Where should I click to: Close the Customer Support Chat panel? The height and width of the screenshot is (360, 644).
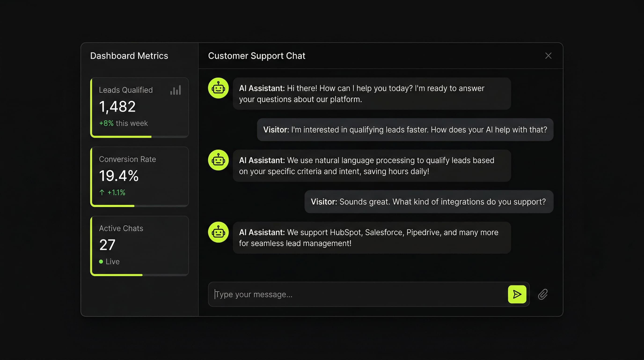[548, 56]
